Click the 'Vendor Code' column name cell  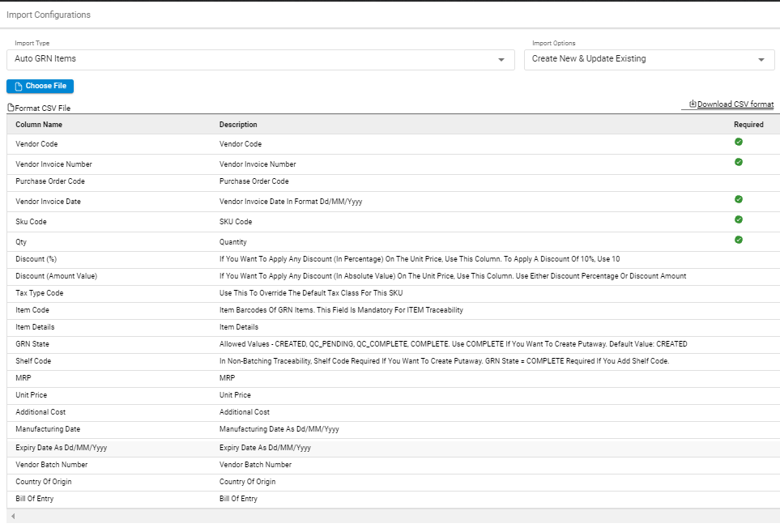click(x=36, y=143)
